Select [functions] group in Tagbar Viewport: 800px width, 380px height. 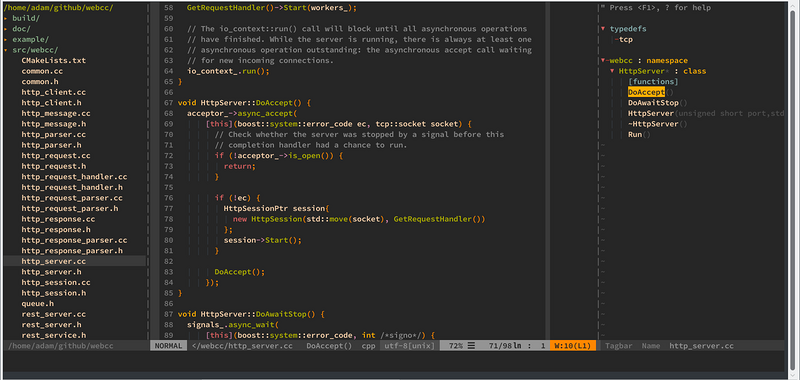click(x=653, y=82)
